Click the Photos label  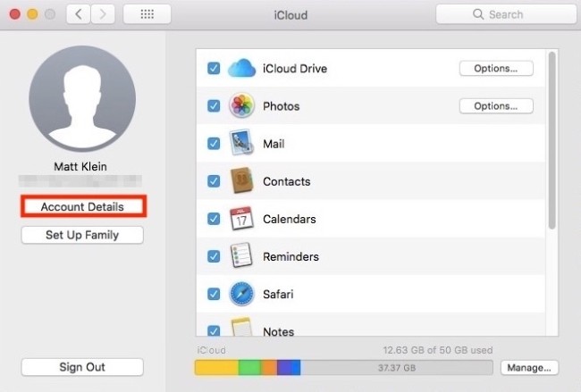(x=282, y=106)
